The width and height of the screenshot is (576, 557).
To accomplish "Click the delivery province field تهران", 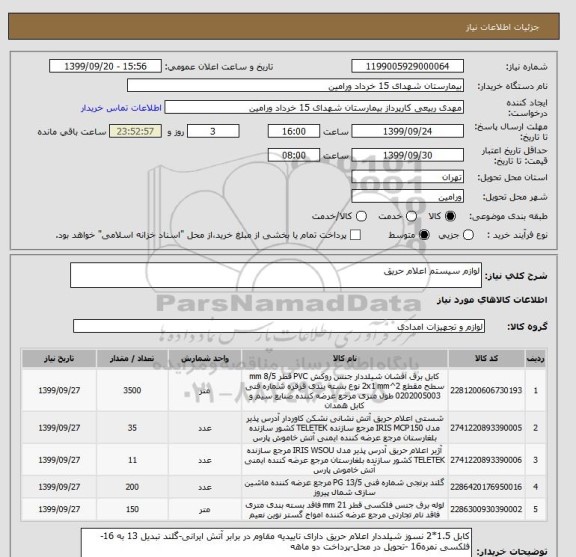I will 407,177.
